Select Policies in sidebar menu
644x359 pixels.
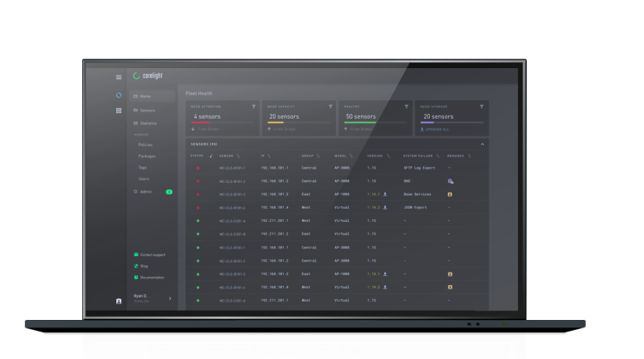pos(146,145)
